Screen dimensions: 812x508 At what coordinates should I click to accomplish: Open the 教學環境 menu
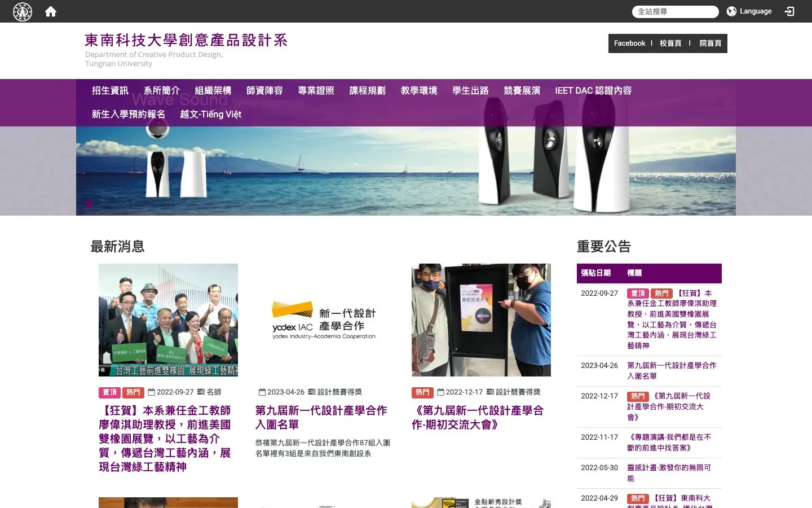pyautogui.click(x=419, y=91)
